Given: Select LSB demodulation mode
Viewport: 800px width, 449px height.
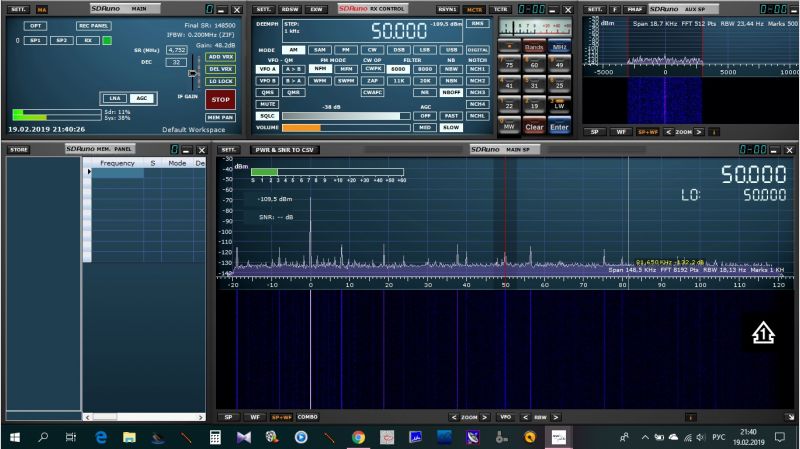Looking at the screenshot, I should [x=424, y=50].
